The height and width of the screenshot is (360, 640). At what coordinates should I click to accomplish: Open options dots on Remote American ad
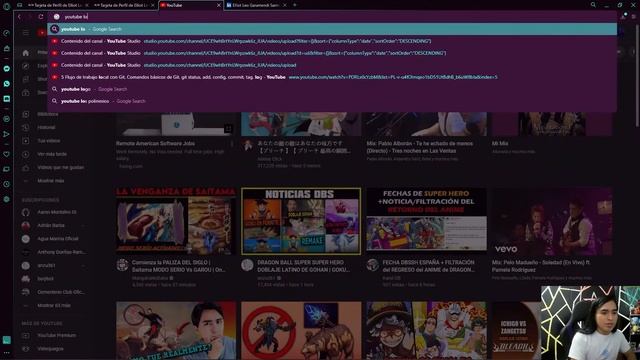[232, 144]
